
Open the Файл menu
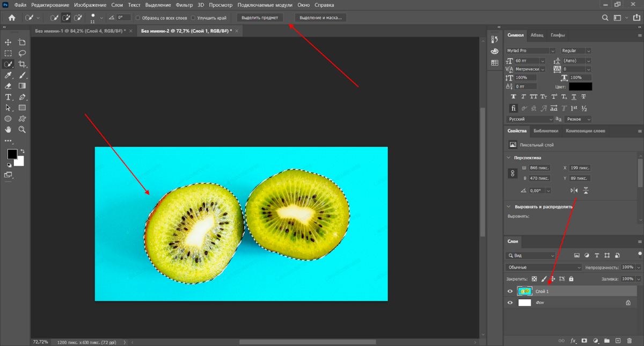tap(19, 5)
